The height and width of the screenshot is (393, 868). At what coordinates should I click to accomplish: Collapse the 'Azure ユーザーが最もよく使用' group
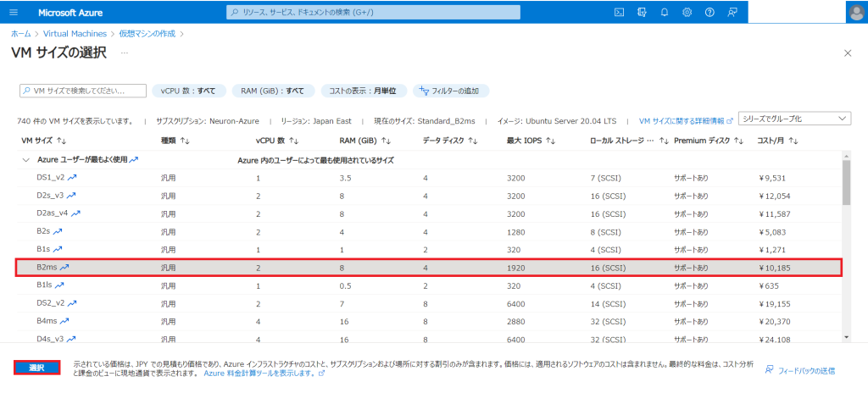(25, 159)
